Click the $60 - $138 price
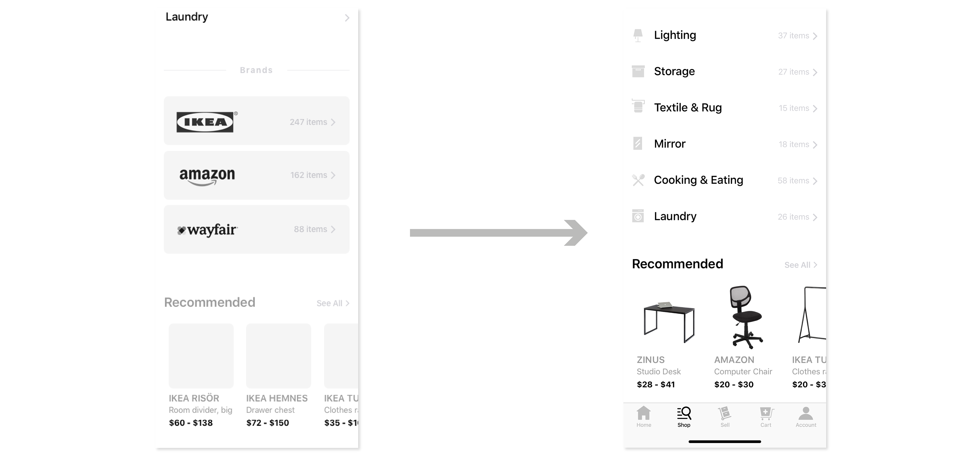Image resolution: width=980 pixels, height=456 pixels. pos(191,423)
